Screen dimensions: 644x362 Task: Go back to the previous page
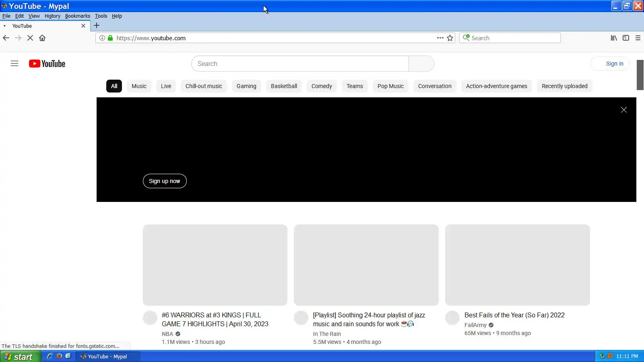(6, 38)
